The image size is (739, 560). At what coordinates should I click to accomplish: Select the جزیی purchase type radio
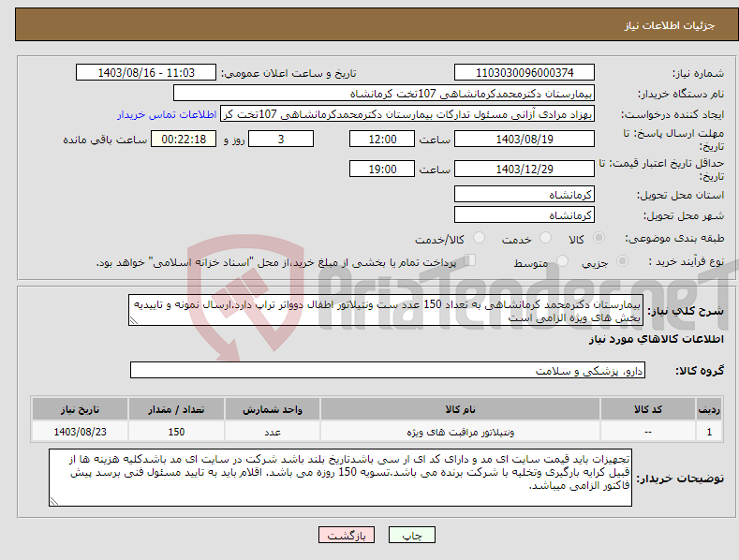tap(622, 260)
